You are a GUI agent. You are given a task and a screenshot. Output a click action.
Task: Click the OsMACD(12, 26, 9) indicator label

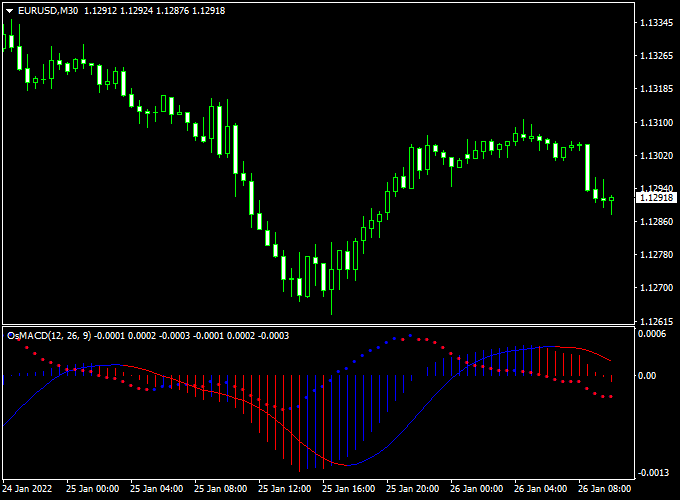point(49,335)
